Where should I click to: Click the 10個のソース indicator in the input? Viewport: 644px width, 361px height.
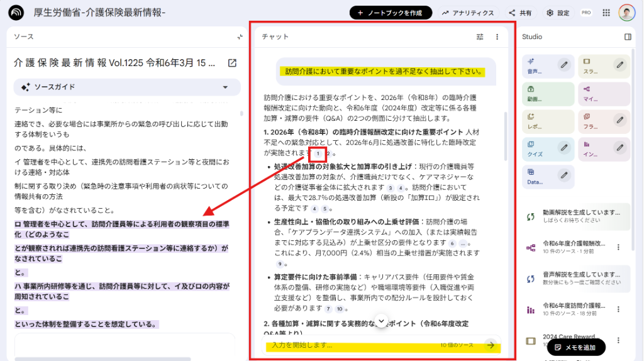[x=457, y=345]
